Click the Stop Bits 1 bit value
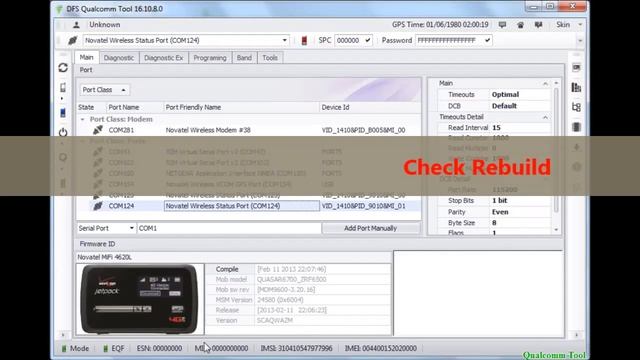Image resolution: width=640 pixels, height=360 pixels. pos(500,201)
